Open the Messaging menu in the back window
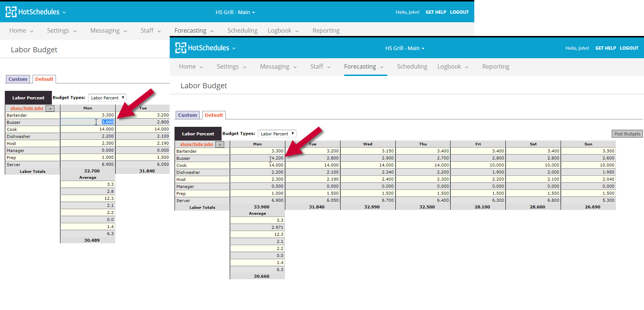The image size is (644, 310). [x=109, y=31]
